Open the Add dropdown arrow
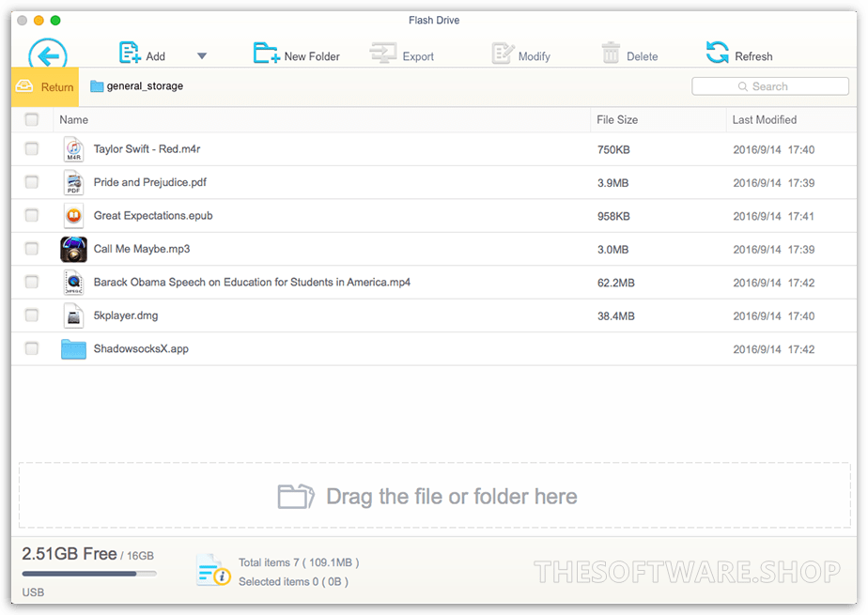The height and width of the screenshot is (615, 868). [x=202, y=55]
